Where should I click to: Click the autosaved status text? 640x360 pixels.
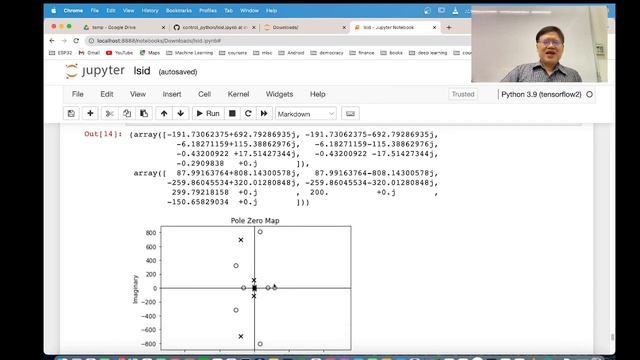[x=178, y=72]
